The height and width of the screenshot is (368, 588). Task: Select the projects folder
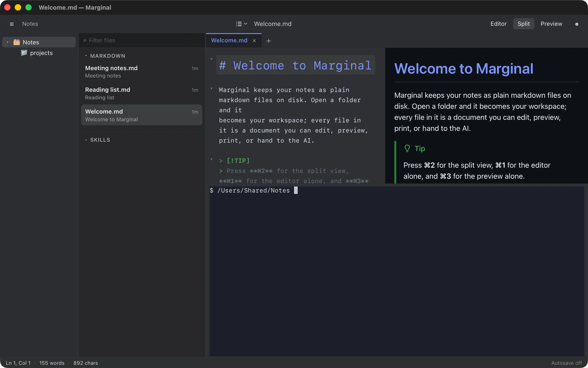click(39, 53)
